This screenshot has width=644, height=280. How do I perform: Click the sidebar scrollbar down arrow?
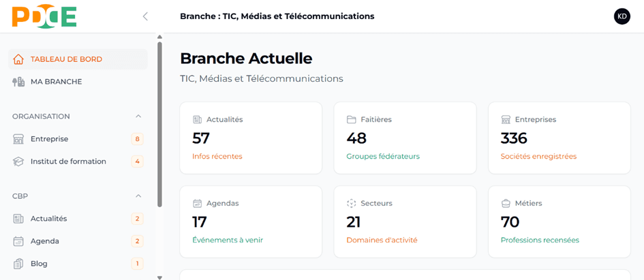point(159,277)
